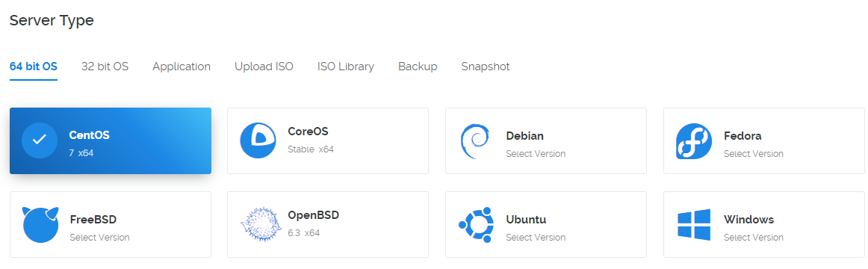
Task: Click the CentOS checkmark circle icon
Action: point(40,140)
